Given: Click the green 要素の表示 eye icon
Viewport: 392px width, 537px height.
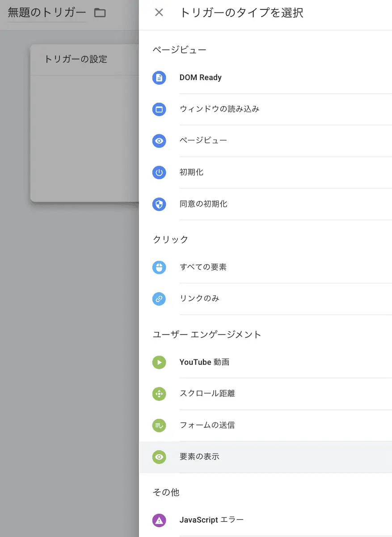Looking at the screenshot, I should [x=159, y=457].
